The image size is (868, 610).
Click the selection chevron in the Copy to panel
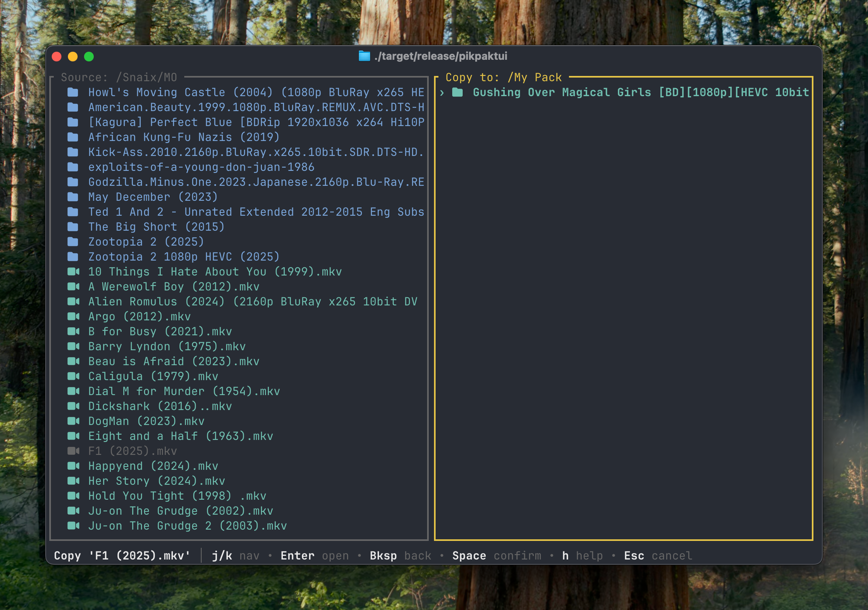tap(442, 93)
